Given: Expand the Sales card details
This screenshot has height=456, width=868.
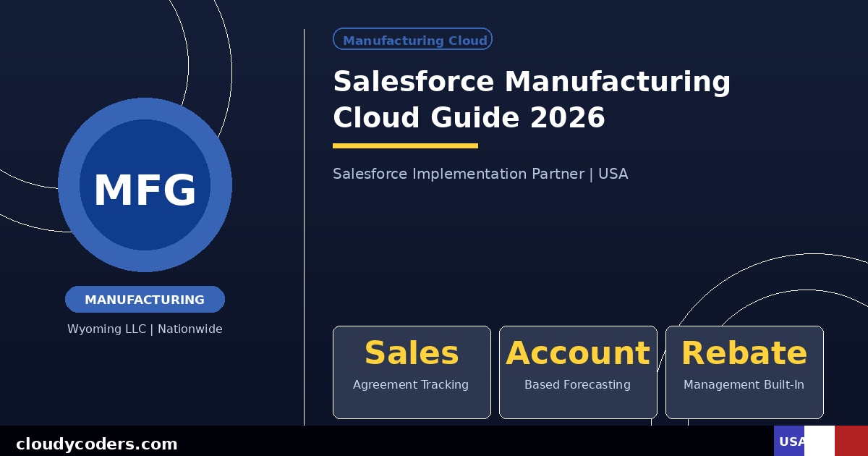Looking at the screenshot, I should 412,353.
